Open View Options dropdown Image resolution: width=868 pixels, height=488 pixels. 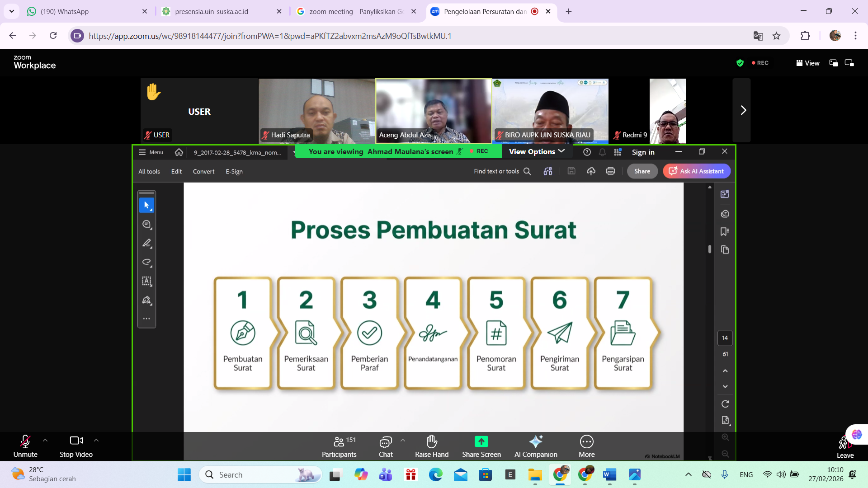pos(537,152)
